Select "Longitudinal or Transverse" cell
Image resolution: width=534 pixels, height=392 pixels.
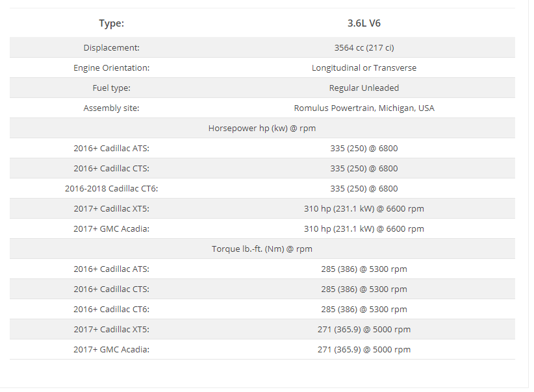tap(364, 67)
